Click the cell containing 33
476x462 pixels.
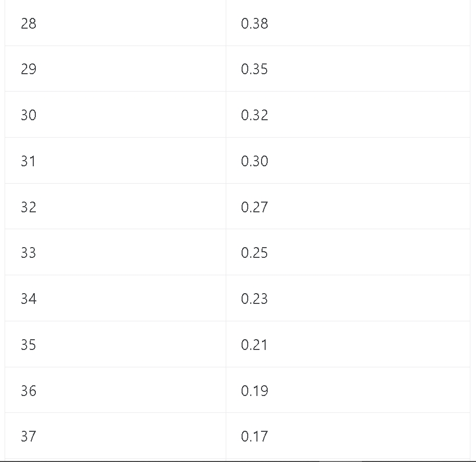click(x=115, y=252)
